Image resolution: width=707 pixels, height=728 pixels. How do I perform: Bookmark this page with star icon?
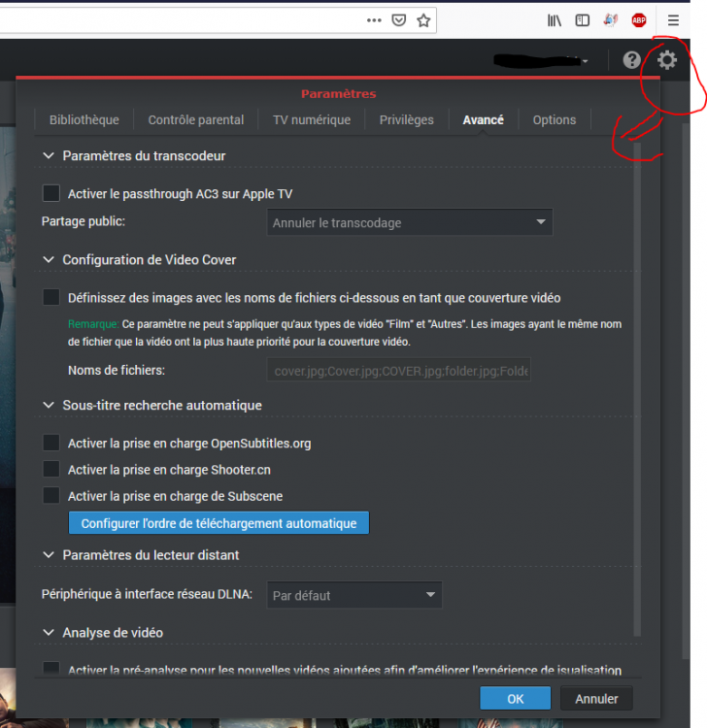click(x=423, y=20)
